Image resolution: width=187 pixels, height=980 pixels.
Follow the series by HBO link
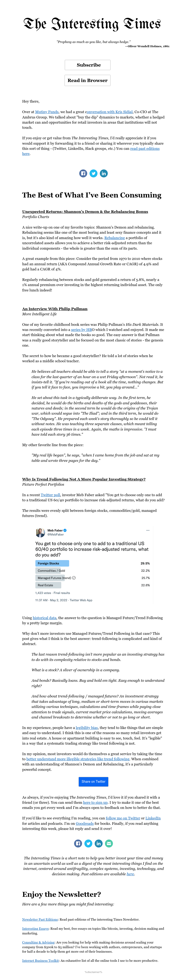pyautogui.click(x=81, y=330)
